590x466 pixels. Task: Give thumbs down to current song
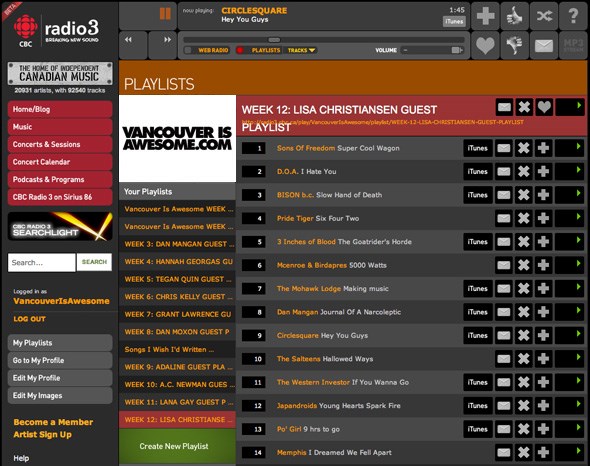[515, 45]
